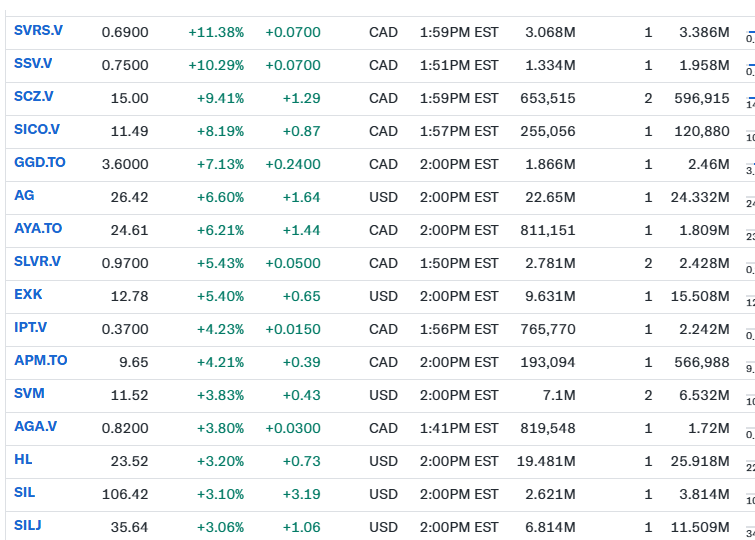
Task: Open APM.TO quote page
Action: (x=41, y=361)
